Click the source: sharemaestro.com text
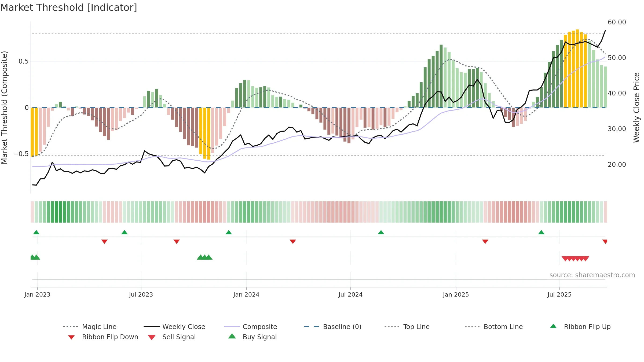Viewport: 644px width, 362px height. tap(592, 275)
